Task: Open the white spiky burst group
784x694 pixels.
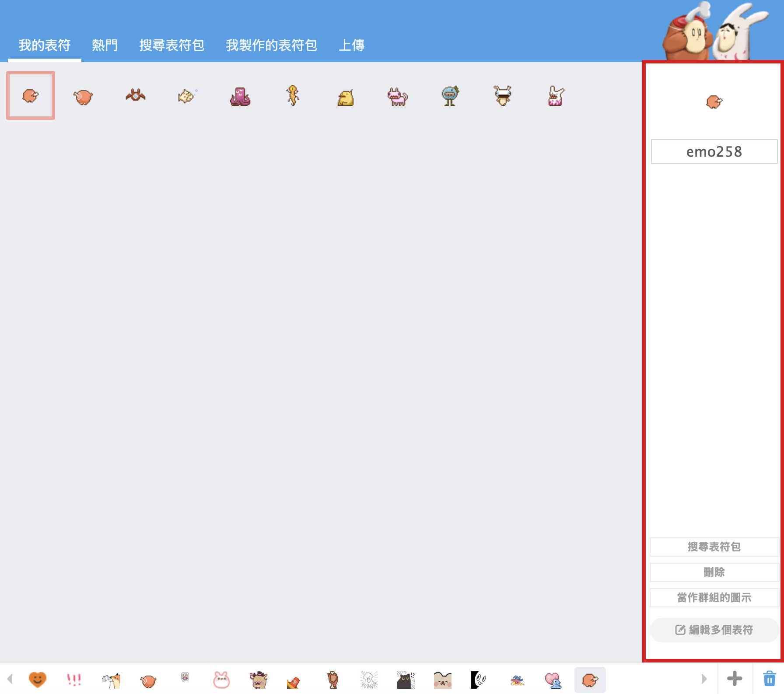Action: (369, 680)
